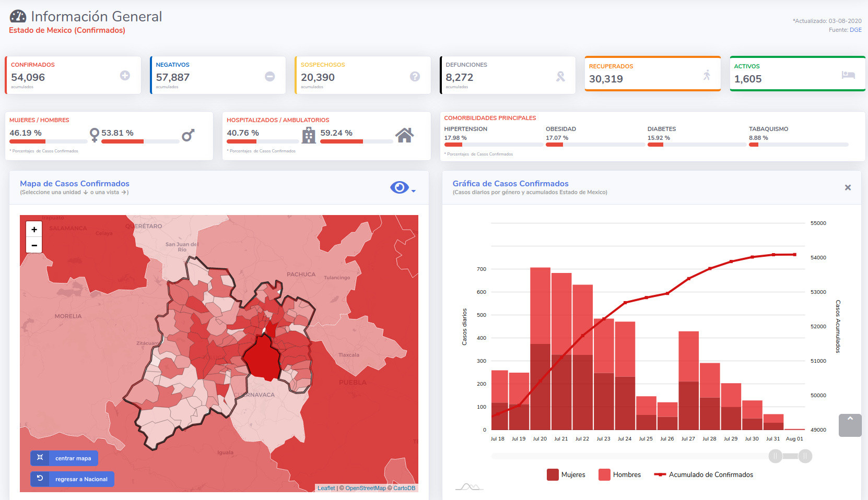Click the right handle of chart range slider
Image resolution: width=868 pixels, height=500 pixels.
(805, 456)
